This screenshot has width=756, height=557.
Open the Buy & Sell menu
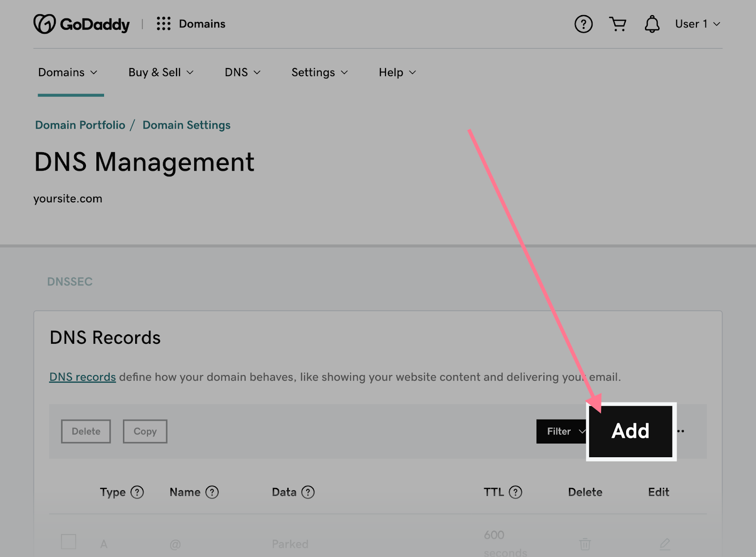[x=161, y=72]
